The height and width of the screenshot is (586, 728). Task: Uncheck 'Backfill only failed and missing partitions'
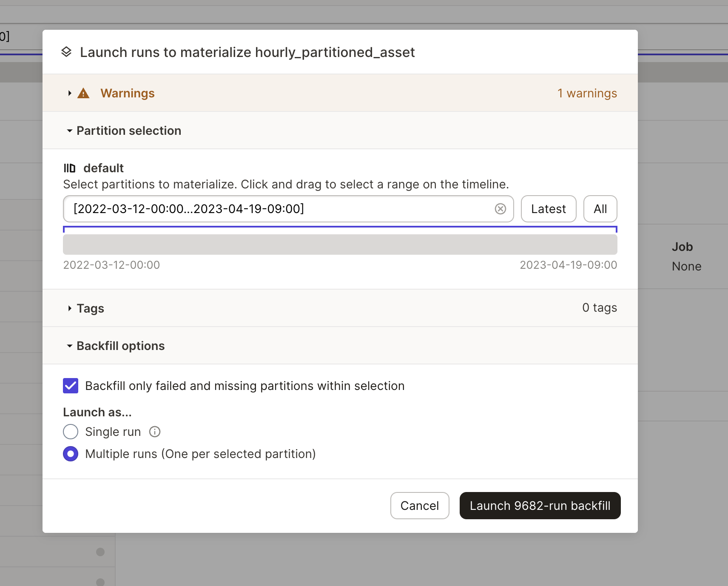click(x=71, y=386)
